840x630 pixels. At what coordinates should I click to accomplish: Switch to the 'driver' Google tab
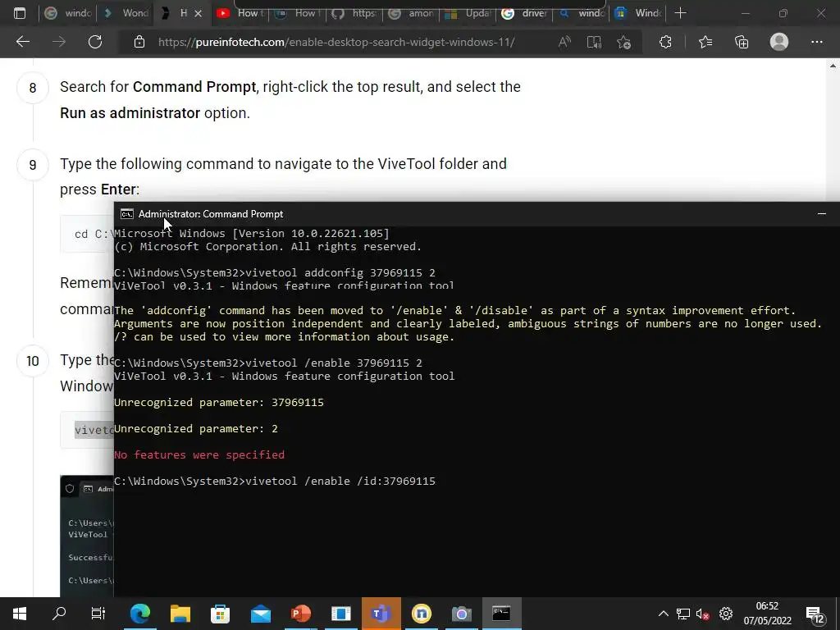pos(525,13)
